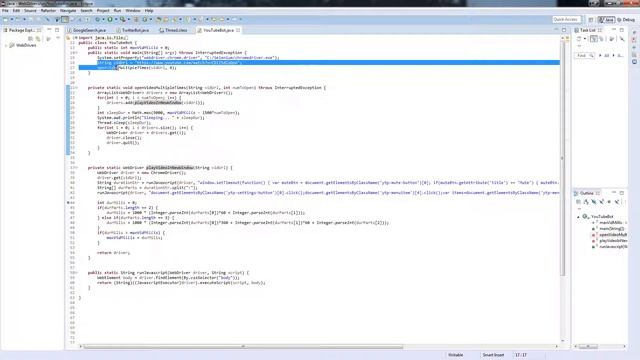
Task: Click Collapse All in Package Explorer
Action: click(x=30, y=39)
